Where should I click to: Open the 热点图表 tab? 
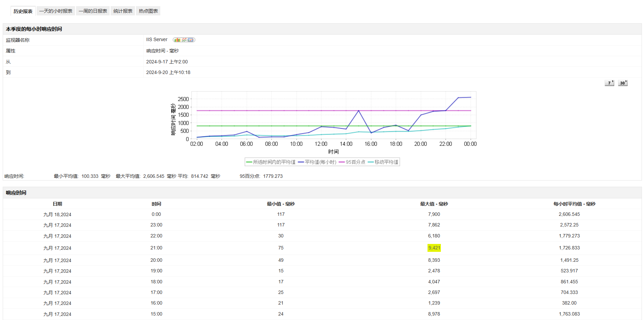[x=148, y=11]
